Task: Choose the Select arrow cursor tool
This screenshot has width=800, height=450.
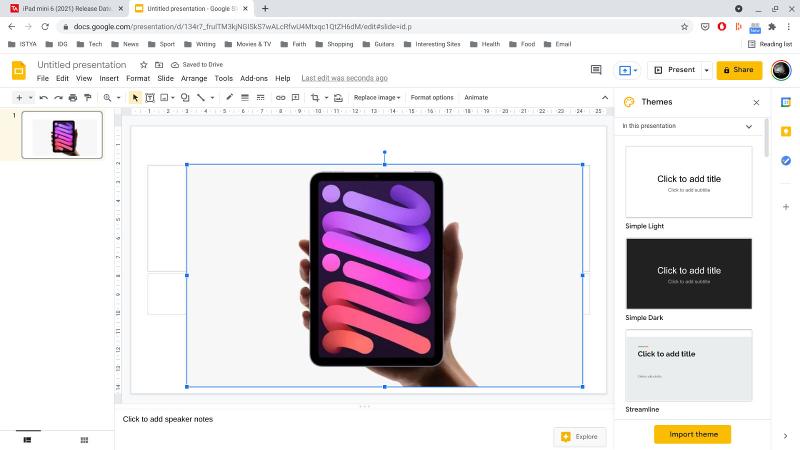Action: tap(135, 97)
